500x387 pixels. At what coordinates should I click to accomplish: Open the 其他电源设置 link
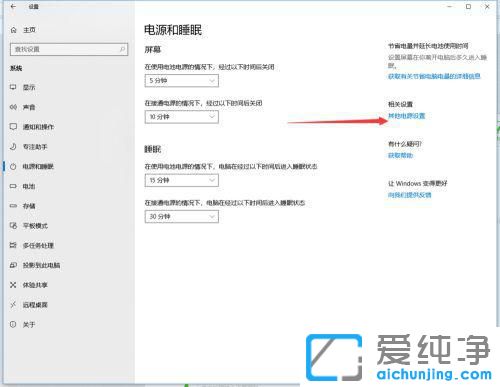[x=407, y=116]
